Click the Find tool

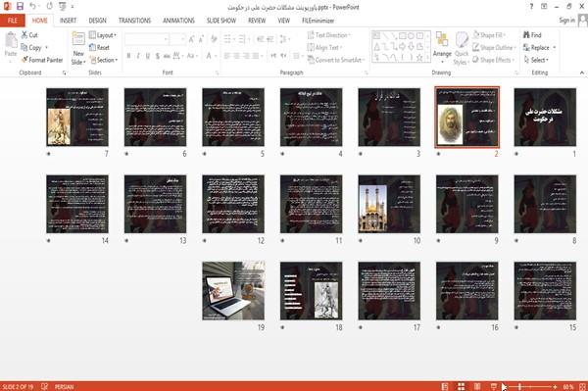coord(532,35)
